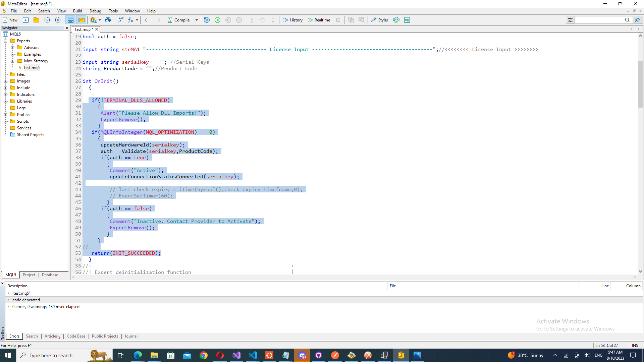Toggle the Toolbox panel button
The image size is (644, 362).
tap(70, 20)
